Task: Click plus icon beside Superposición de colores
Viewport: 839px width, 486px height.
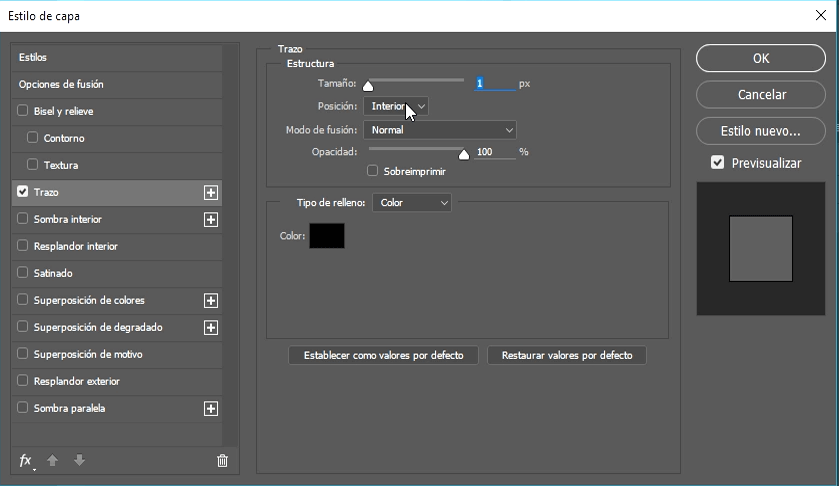Action: click(211, 301)
